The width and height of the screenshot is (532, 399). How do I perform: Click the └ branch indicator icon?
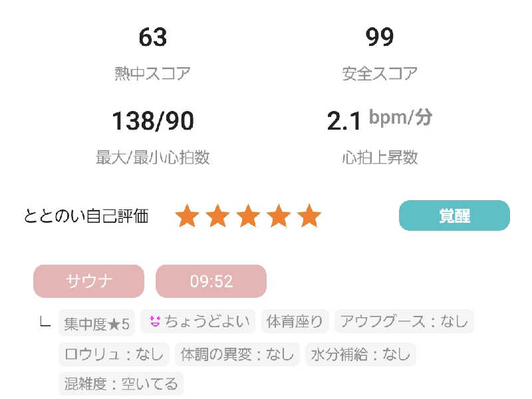[x=45, y=323]
